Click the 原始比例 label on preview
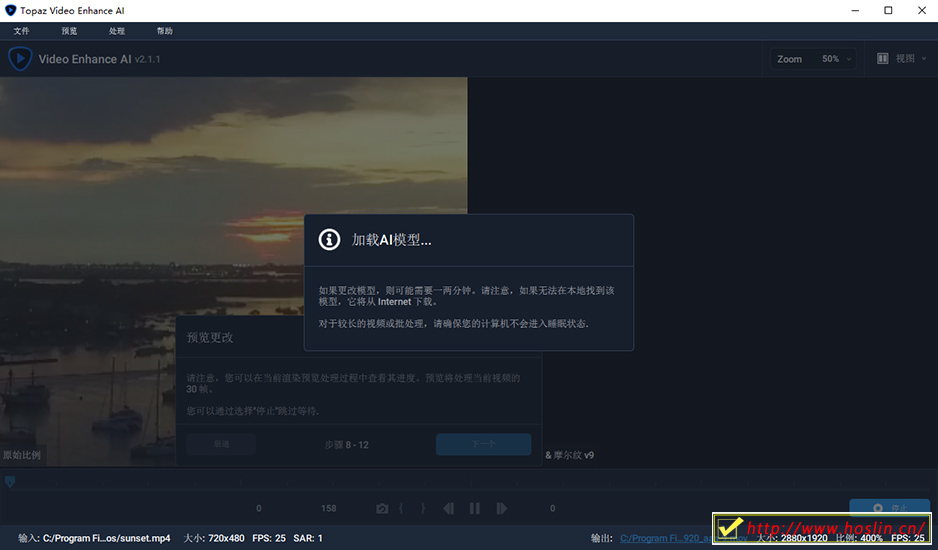938x550 pixels. 22,455
